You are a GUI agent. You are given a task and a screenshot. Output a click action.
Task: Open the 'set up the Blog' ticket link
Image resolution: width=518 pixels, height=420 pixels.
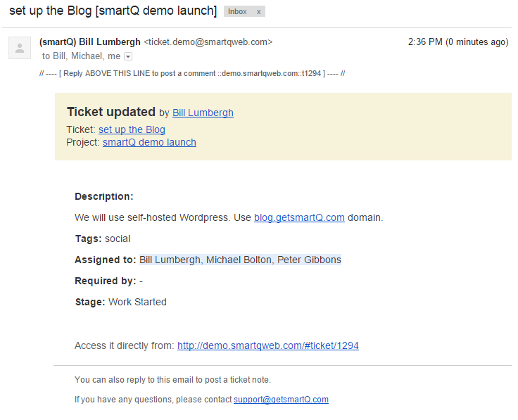tap(132, 129)
